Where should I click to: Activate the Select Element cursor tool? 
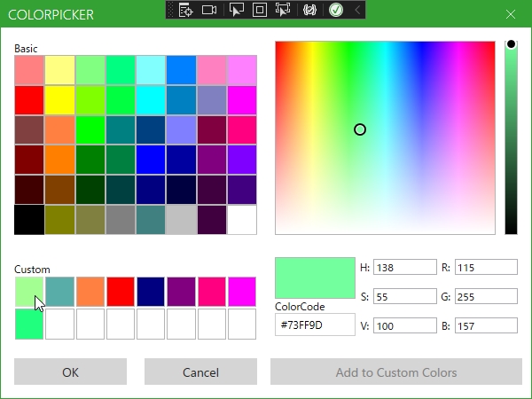(x=237, y=10)
